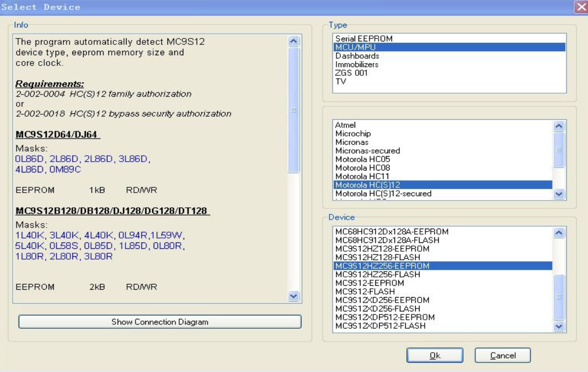Choose MC9S12-FLASH device
This screenshot has width=588, height=372.
click(x=443, y=292)
